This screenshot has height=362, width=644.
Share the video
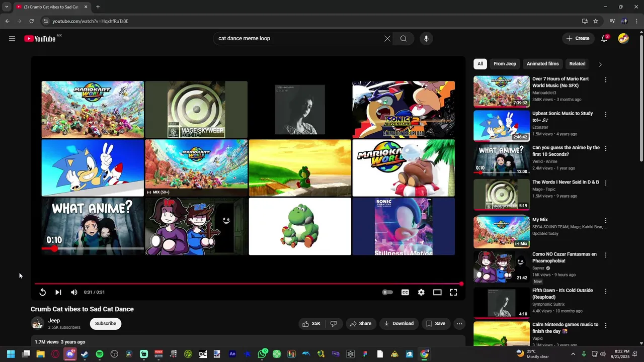pos(361,324)
